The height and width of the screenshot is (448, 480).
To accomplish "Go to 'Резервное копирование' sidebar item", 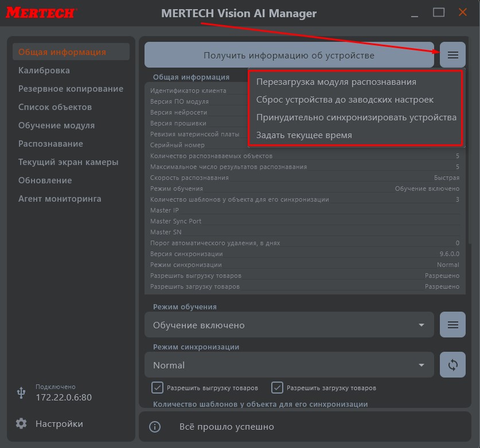I will coord(71,89).
